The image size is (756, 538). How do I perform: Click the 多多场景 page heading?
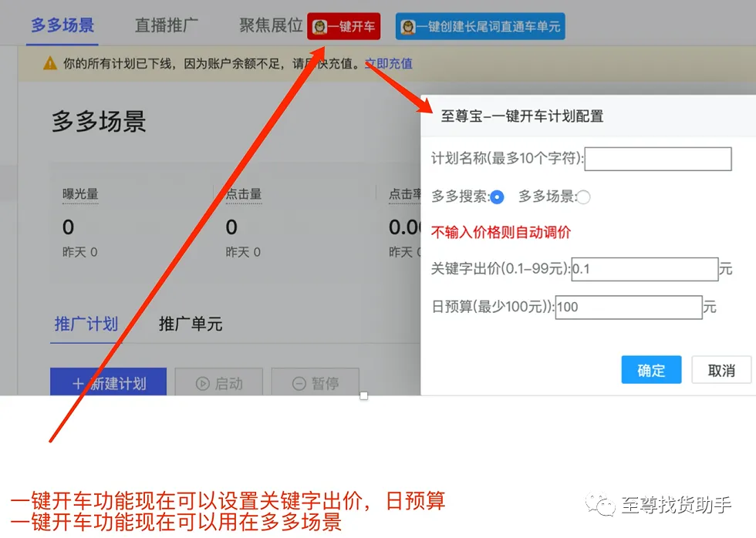point(99,121)
